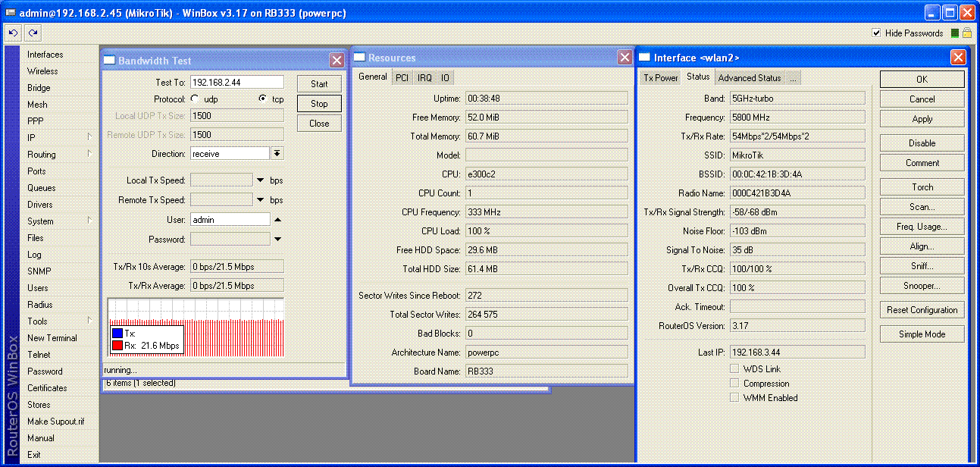Click the Password input field

(x=230, y=239)
